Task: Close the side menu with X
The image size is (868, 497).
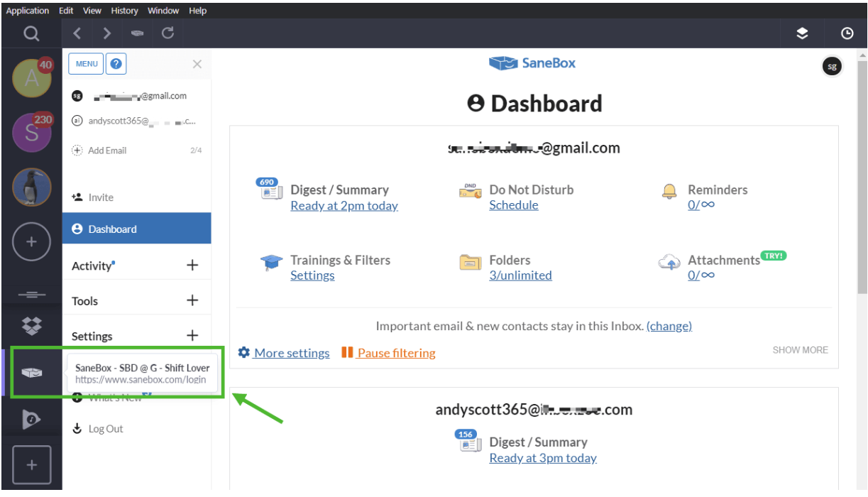Action: [x=197, y=64]
